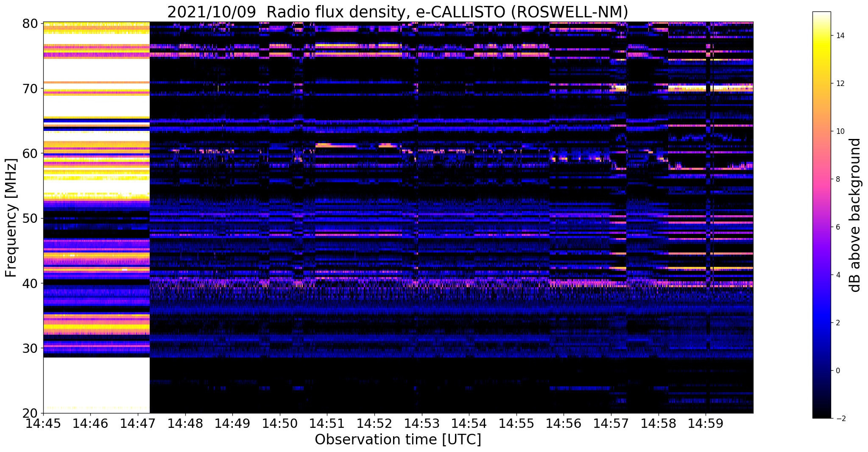The image size is (868, 452).
Task: Click the 40 MHz frequency tick label
Action: [x=30, y=283]
